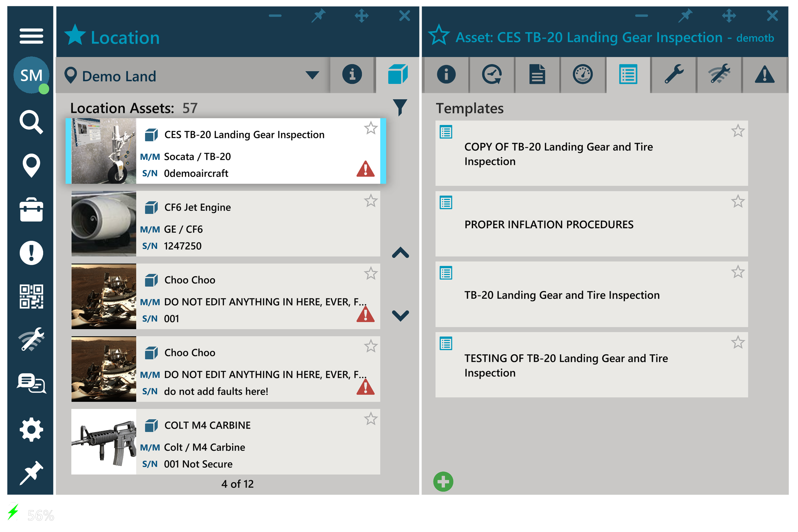Open the Demo Land location dropdown
Viewport: 798px width, 532px height.
312,75
